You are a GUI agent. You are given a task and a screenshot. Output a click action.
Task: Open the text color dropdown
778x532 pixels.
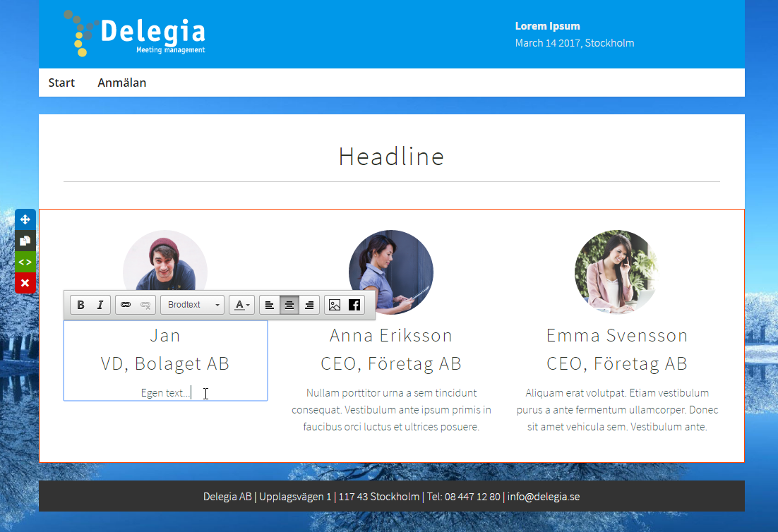pos(241,305)
